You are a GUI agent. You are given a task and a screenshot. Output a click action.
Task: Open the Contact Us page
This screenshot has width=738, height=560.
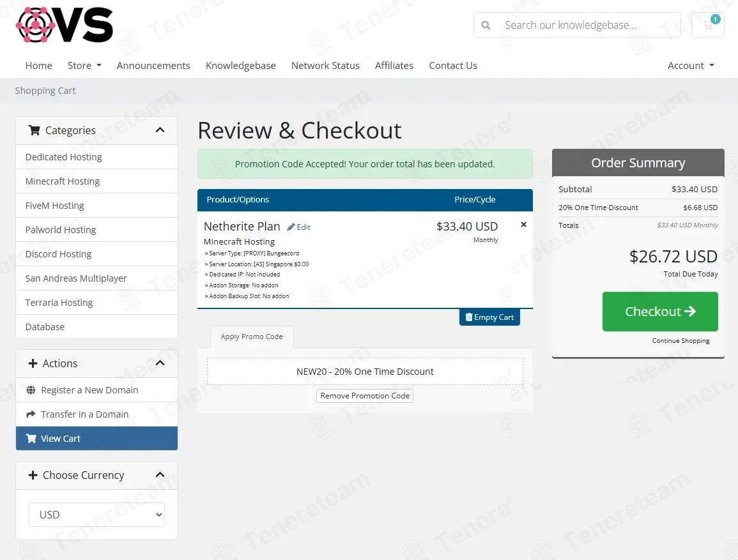pos(453,66)
